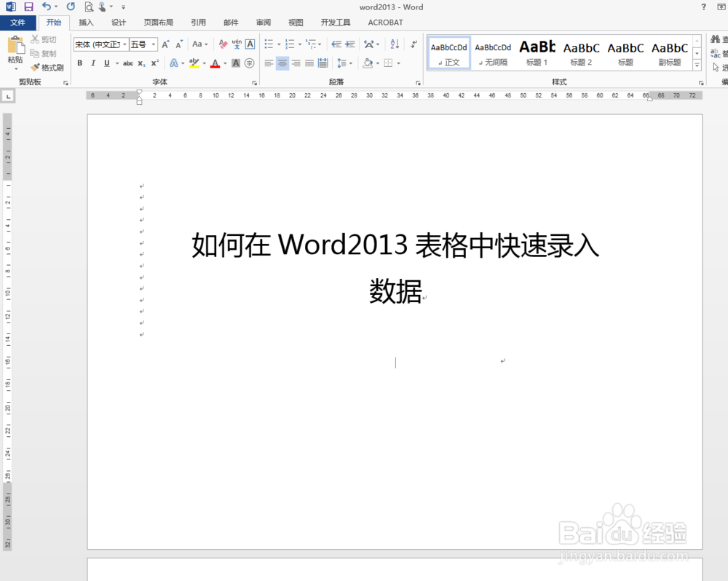This screenshot has width=728, height=581.
Task: Click the title text 数据 in document
Action: [x=395, y=291]
